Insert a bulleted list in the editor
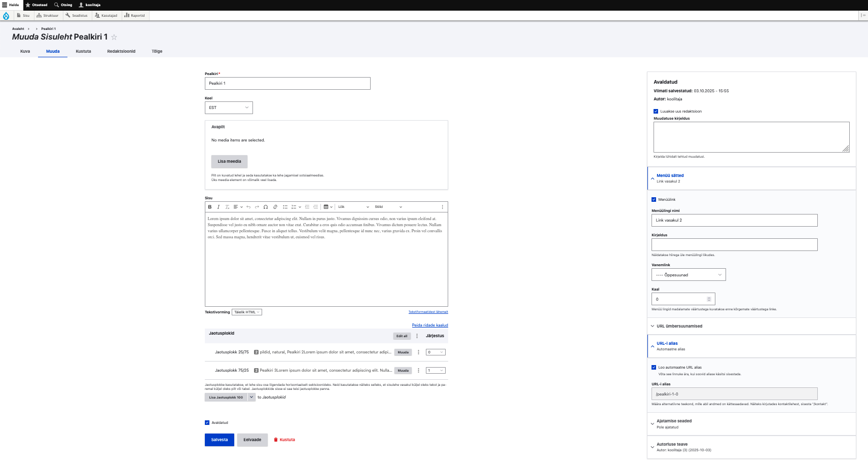The height and width of the screenshot is (468, 868). pyautogui.click(x=285, y=207)
